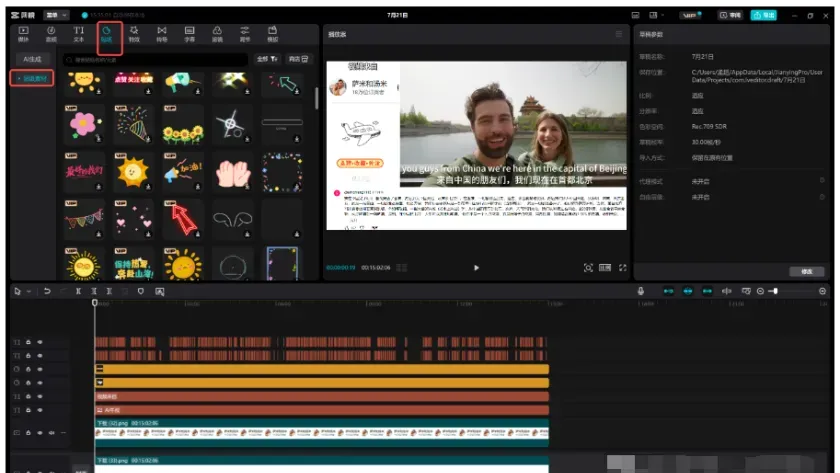Viewport: 840px width, 473px height.
Task: Expand the selection tool dropdown arrow
Action: pos(29,291)
